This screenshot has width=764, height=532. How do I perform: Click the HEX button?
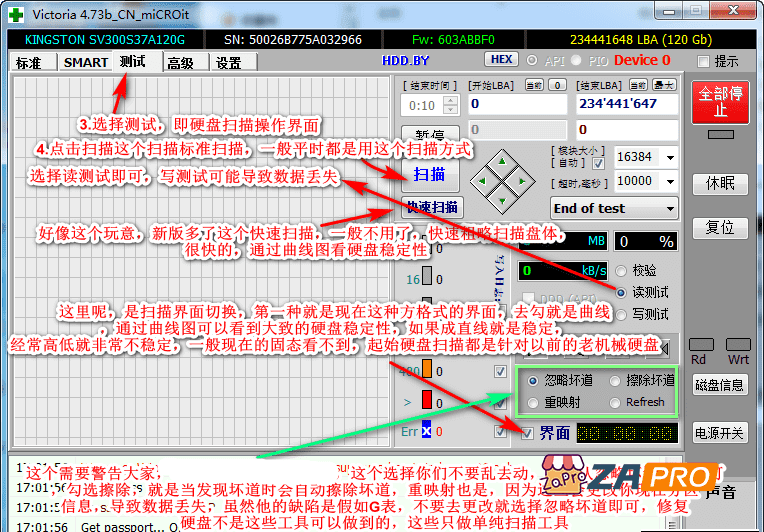[503, 60]
